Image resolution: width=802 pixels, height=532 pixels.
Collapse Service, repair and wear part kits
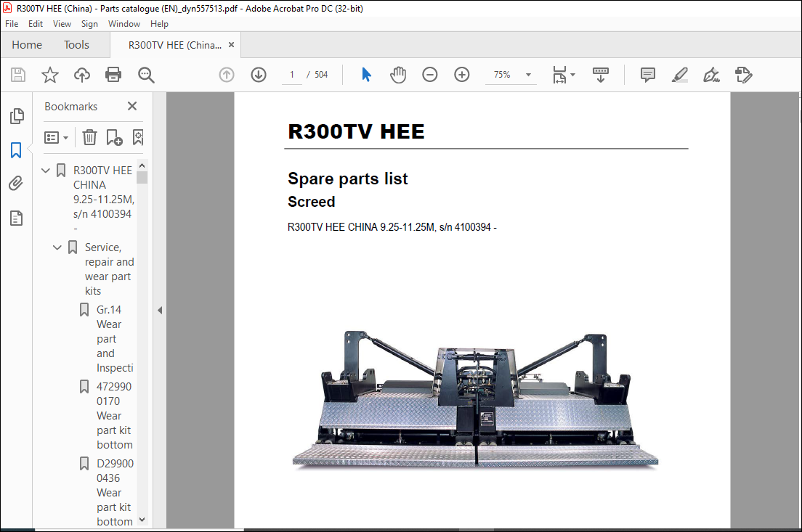pos(57,247)
